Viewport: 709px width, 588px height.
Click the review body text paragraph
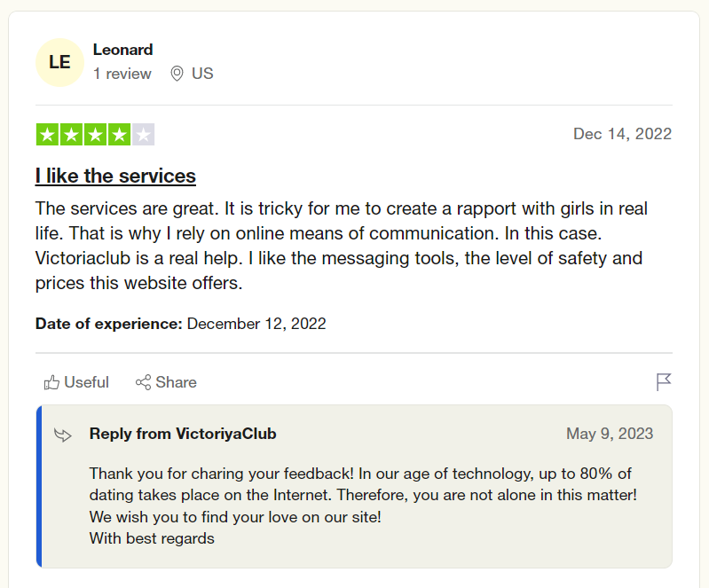coord(342,246)
